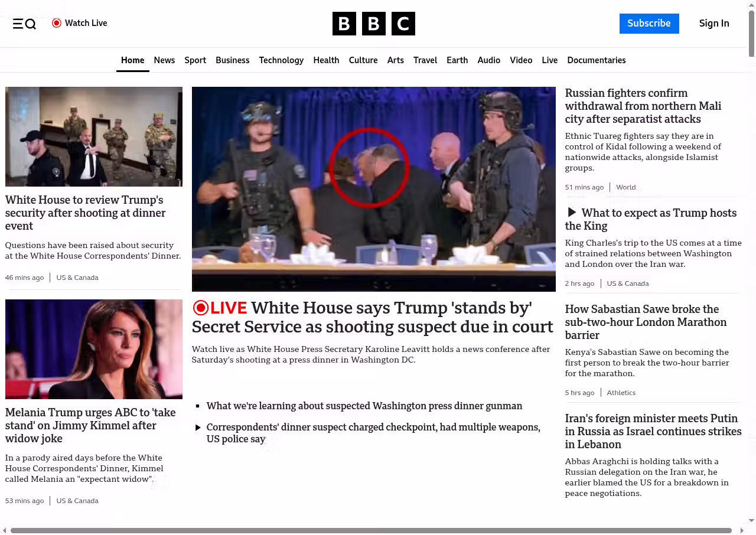
Task: Open the menu and search icon
Action: pos(24,24)
